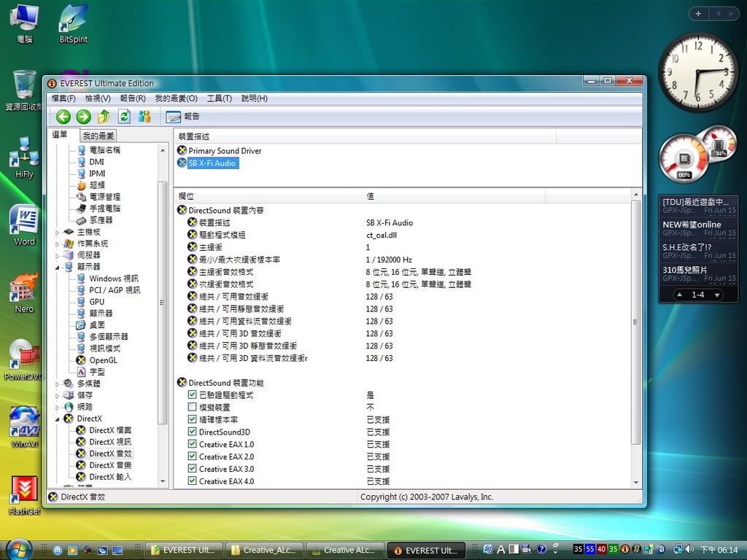Collapse the 顯示器 tree node
The image size is (747, 560).
(58, 267)
